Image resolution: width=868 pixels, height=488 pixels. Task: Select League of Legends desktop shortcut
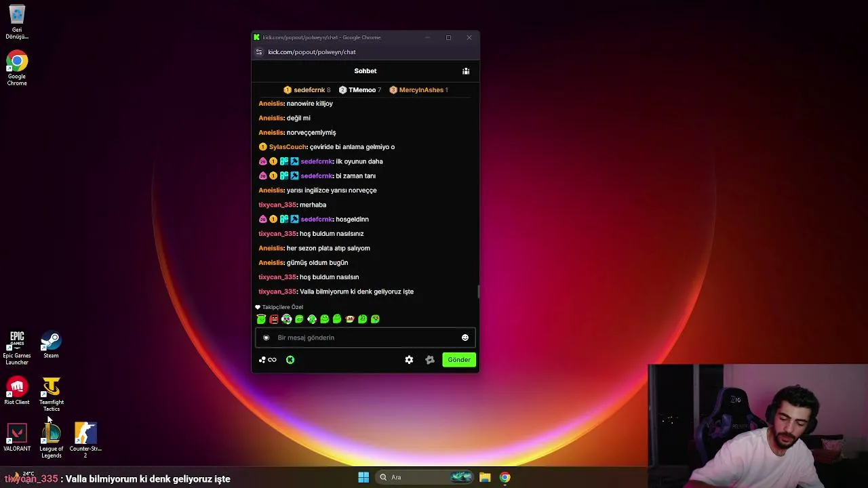[52, 441]
